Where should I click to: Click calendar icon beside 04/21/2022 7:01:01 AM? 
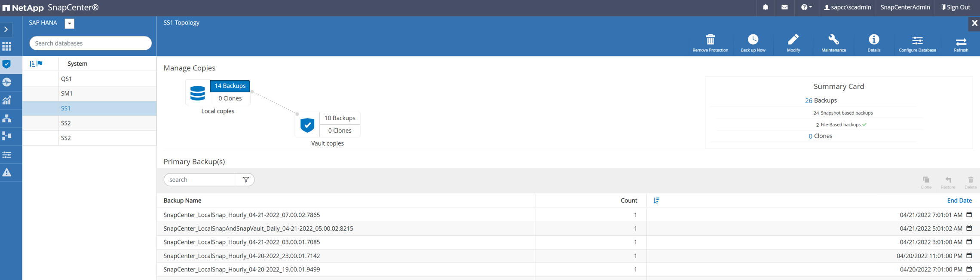969,215
